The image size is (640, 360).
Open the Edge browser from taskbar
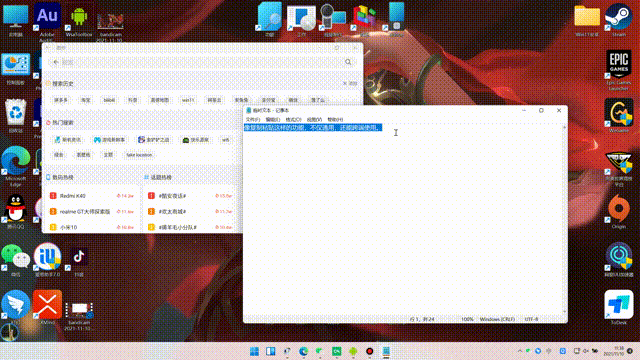coord(303,351)
